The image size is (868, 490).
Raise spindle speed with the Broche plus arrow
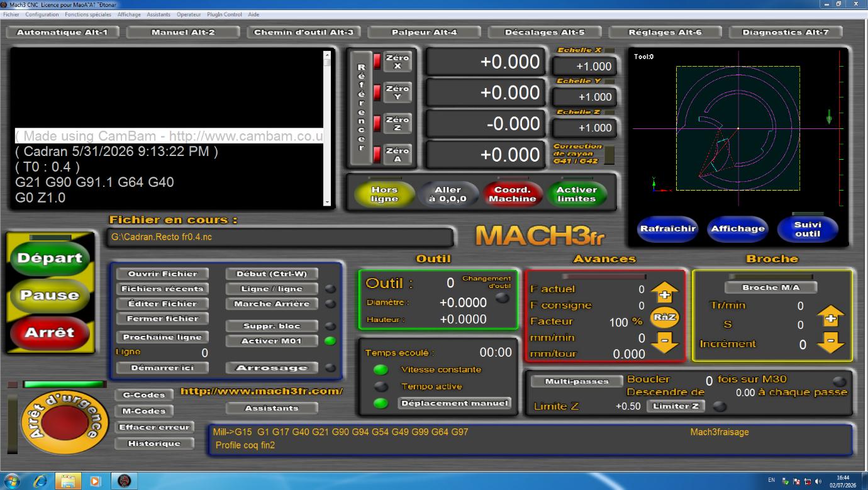click(x=830, y=317)
